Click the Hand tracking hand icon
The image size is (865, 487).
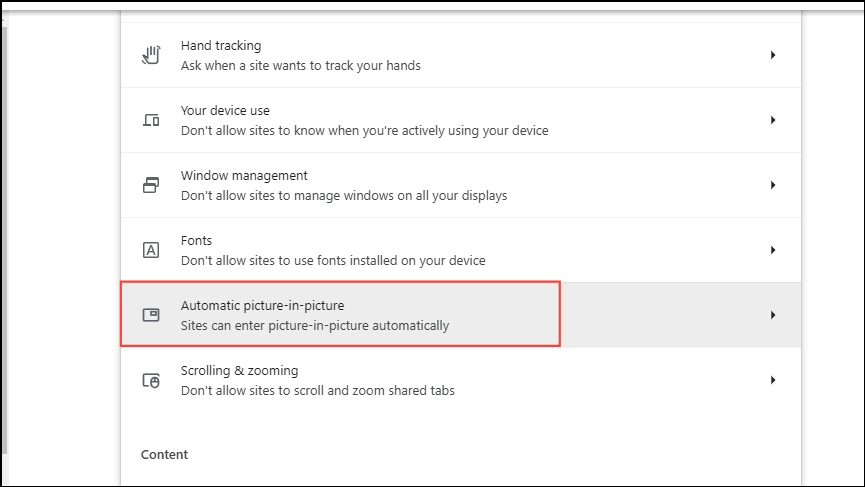151,55
